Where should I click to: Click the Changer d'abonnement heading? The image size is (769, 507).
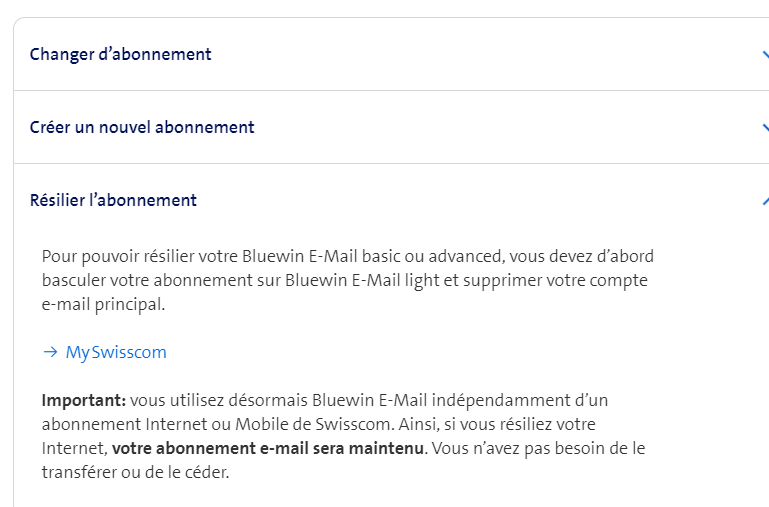coord(120,54)
